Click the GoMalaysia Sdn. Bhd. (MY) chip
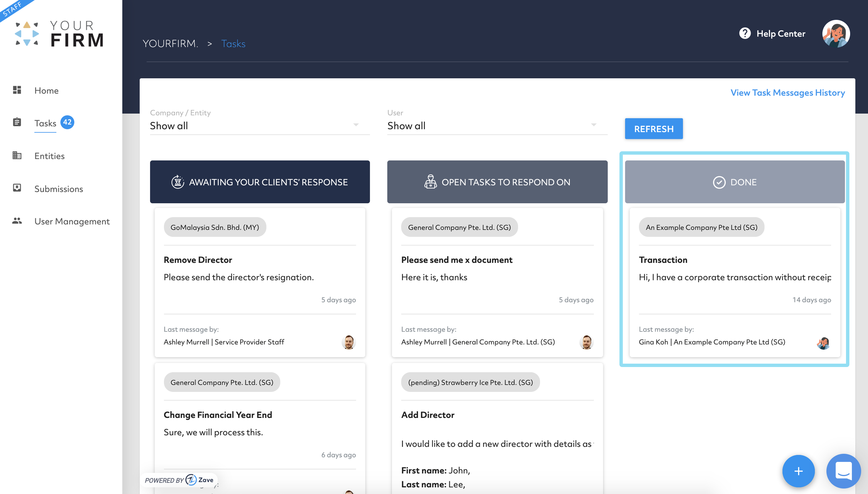This screenshot has height=494, width=868. pos(215,227)
